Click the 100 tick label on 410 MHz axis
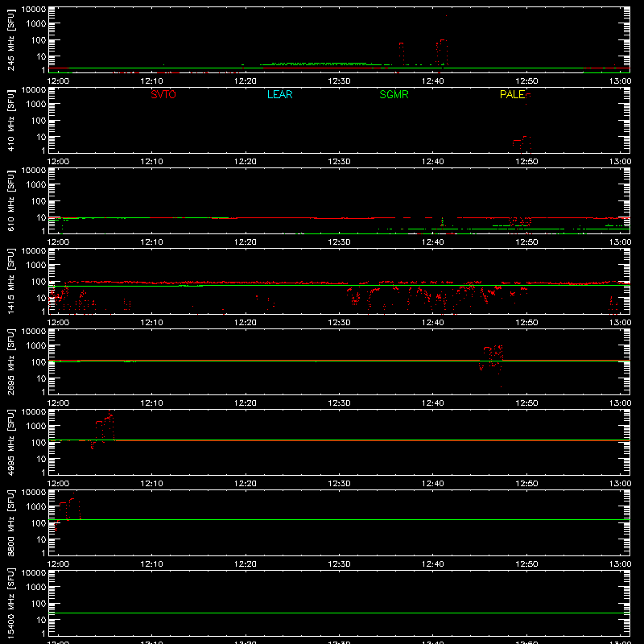644x644 pixels. coord(39,121)
